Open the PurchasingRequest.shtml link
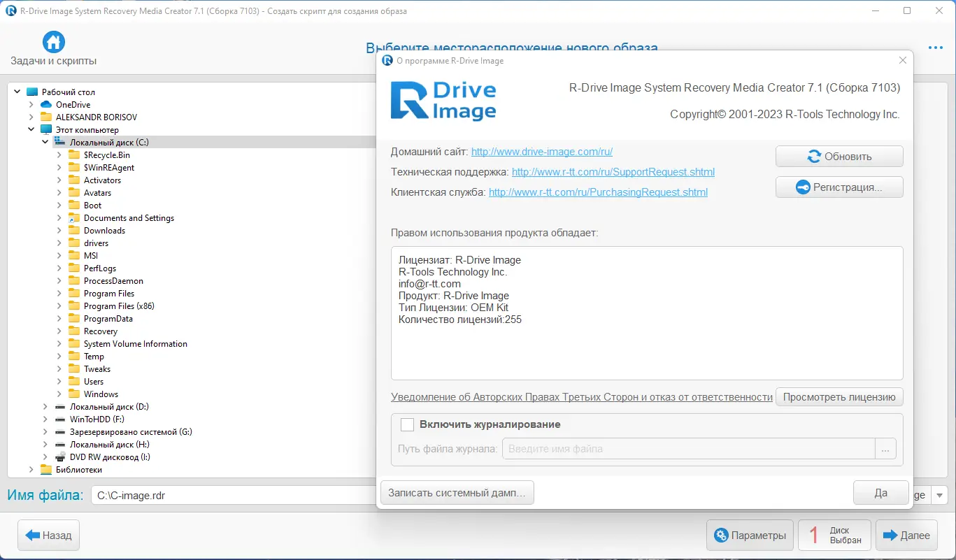The width and height of the screenshot is (956, 560). pyautogui.click(x=598, y=192)
